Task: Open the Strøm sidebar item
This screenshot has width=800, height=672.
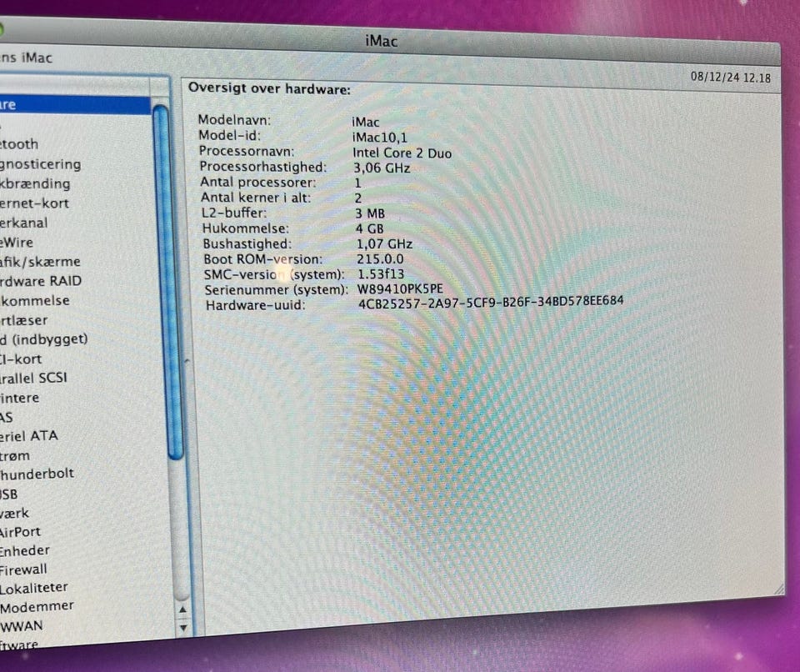Action: (x=15, y=455)
